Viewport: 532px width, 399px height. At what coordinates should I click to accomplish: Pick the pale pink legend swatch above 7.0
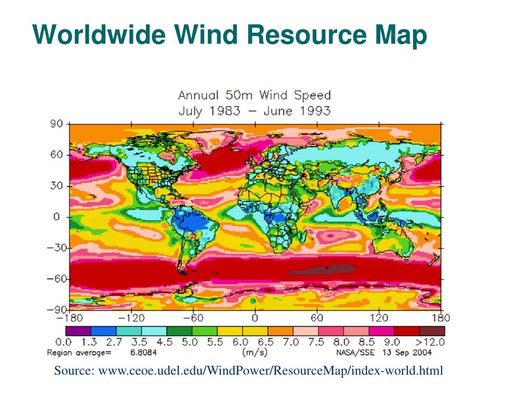point(305,331)
